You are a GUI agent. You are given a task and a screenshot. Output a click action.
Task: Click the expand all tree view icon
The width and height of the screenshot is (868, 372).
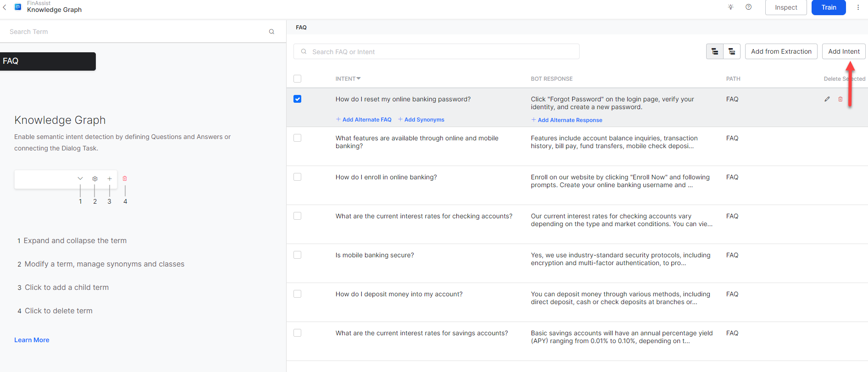pos(714,52)
